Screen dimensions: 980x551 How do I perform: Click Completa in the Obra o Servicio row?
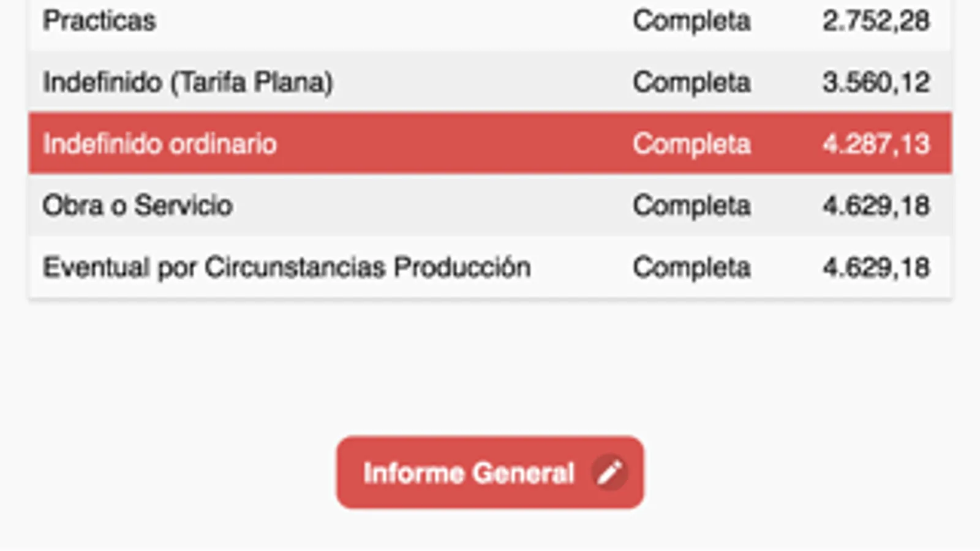click(x=692, y=206)
